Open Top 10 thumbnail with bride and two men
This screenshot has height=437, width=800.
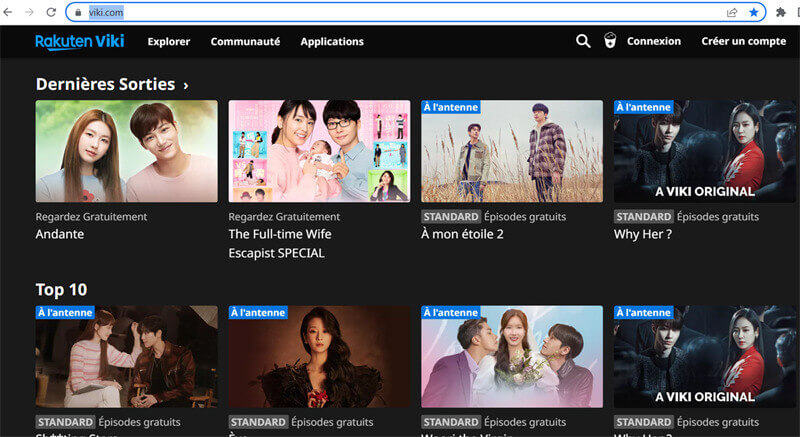pos(512,356)
